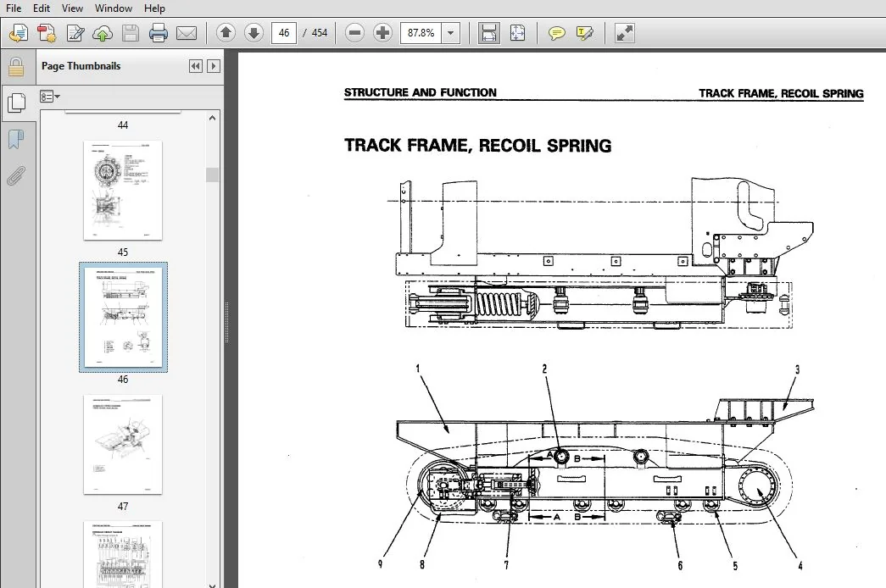This screenshot has width=886, height=588.
Task: Click the zoom percentage field 87.8%
Action: (x=421, y=33)
